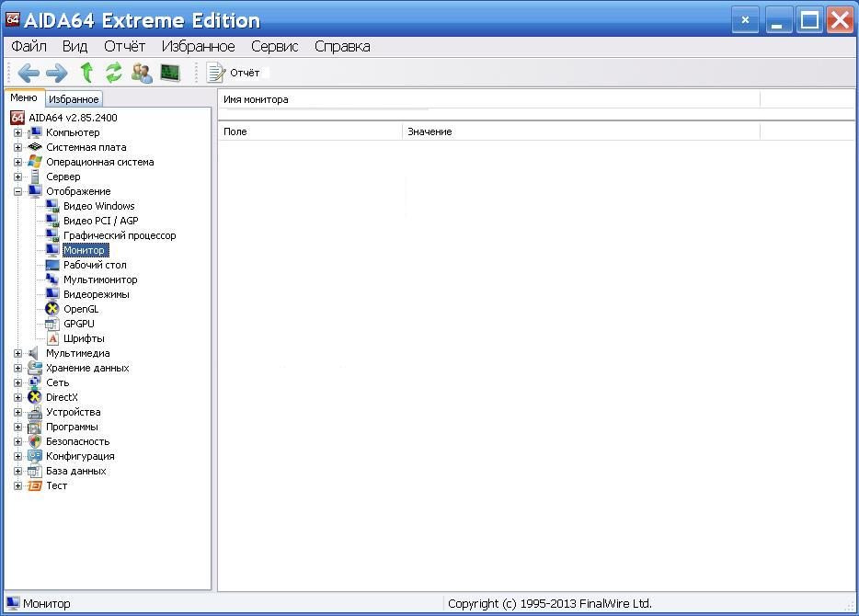Expand the Хранение данных node
The height and width of the screenshot is (616, 859).
pyautogui.click(x=17, y=369)
